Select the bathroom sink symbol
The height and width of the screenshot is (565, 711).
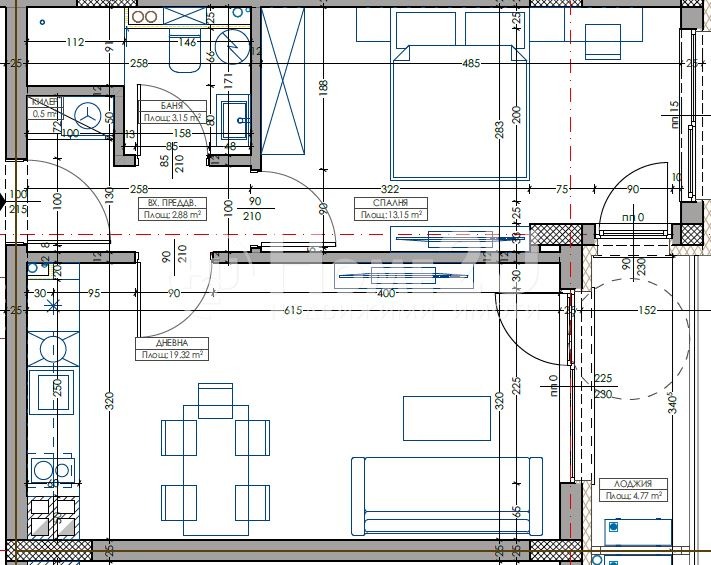[236, 118]
